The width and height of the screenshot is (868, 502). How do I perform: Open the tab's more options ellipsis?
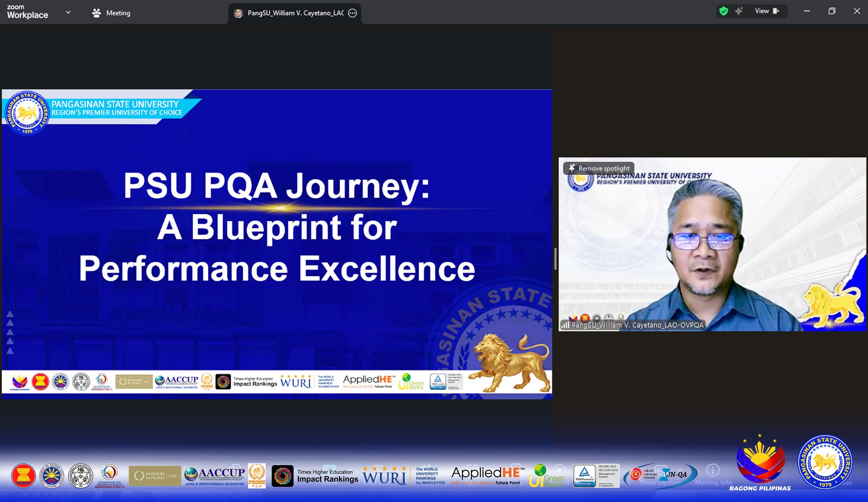click(x=352, y=13)
